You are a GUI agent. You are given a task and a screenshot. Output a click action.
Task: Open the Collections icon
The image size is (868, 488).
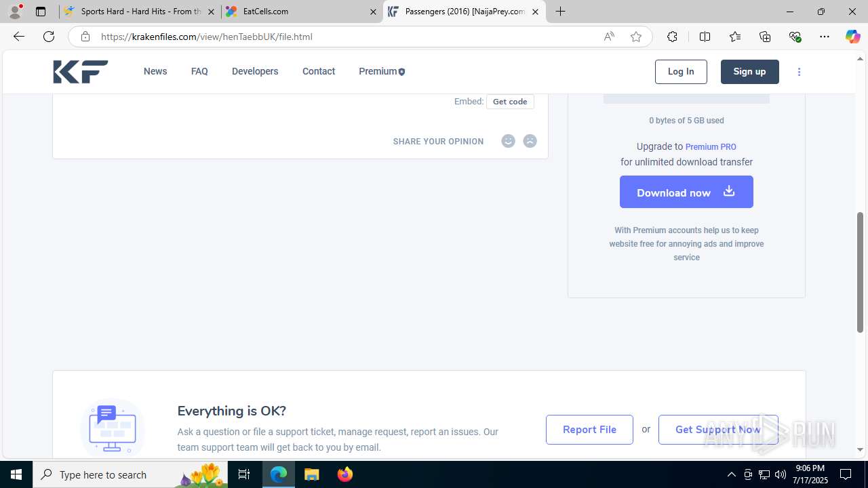tap(765, 37)
